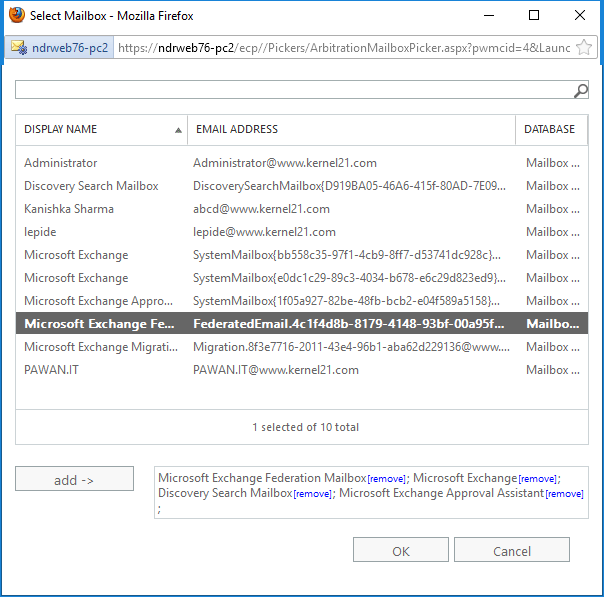Remove Discovery Search Mailbox entry
Viewport: 604px width, 597px height.
(x=312, y=494)
